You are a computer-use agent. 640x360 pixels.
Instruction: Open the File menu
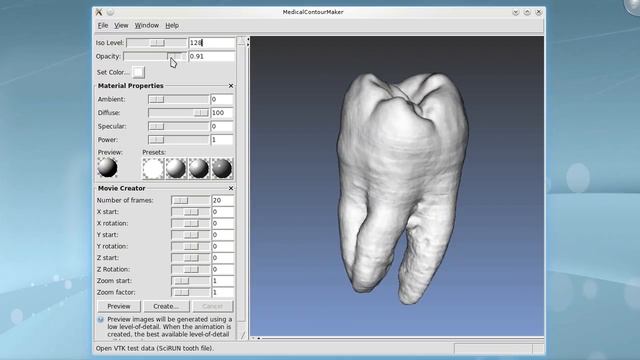coord(102,25)
